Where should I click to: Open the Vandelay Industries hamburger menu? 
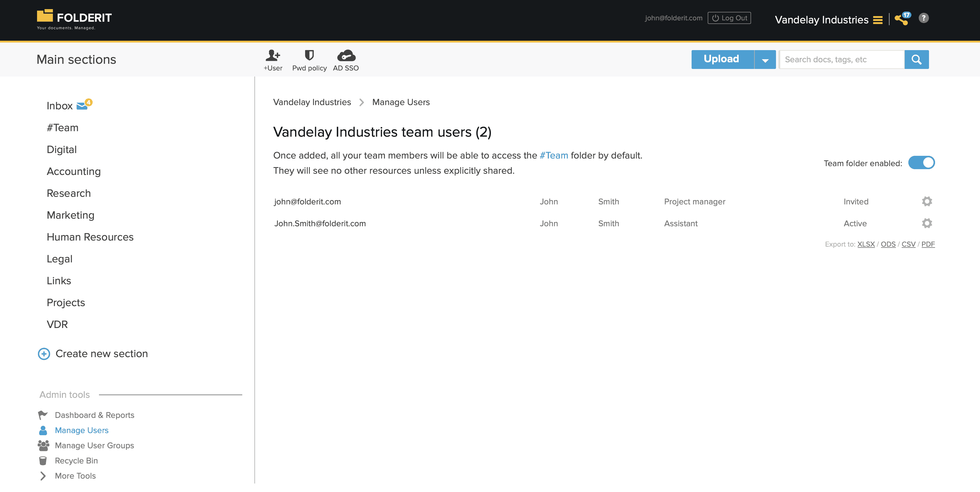pyautogui.click(x=878, y=20)
